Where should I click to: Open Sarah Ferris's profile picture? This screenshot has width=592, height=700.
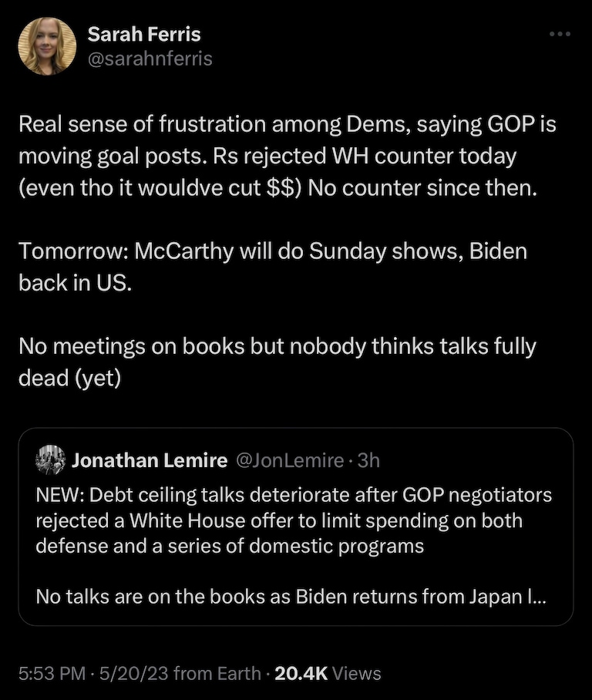click(47, 46)
